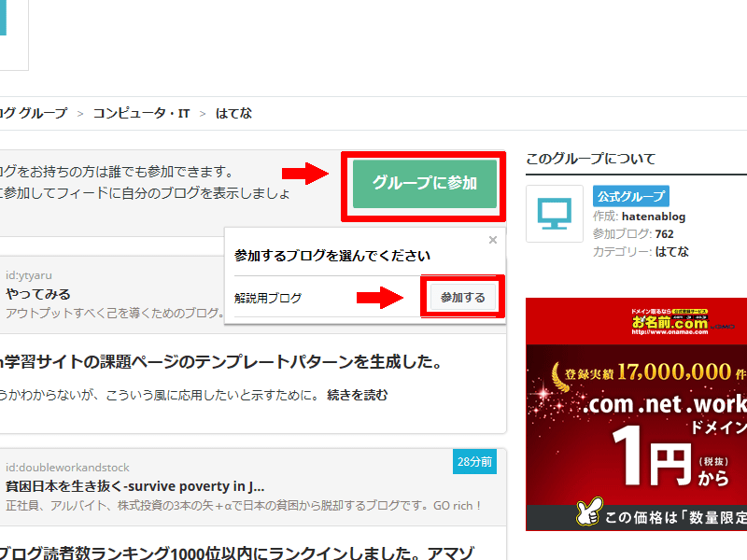Click the 28分前 timestamp badge
The width and height of the screenshot is (747, 560).
474,462
